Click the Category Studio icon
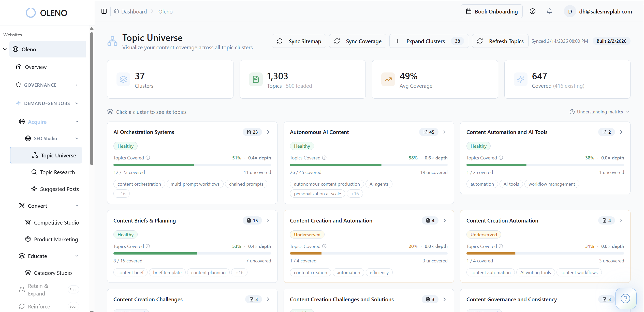Screen dimensions: 644x312 pyautogui.click(x=28, y=273)
